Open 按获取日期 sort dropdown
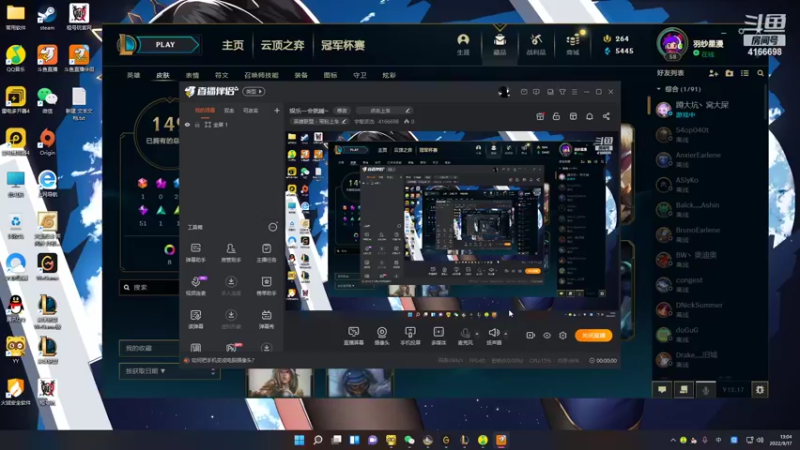The image size is (800, 450). pyautogui.click(x=169, y=371)
